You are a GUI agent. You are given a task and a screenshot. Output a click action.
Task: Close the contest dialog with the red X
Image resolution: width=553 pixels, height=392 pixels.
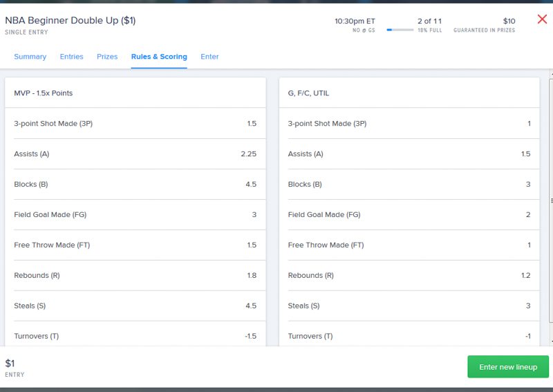(x=542, y=19)
